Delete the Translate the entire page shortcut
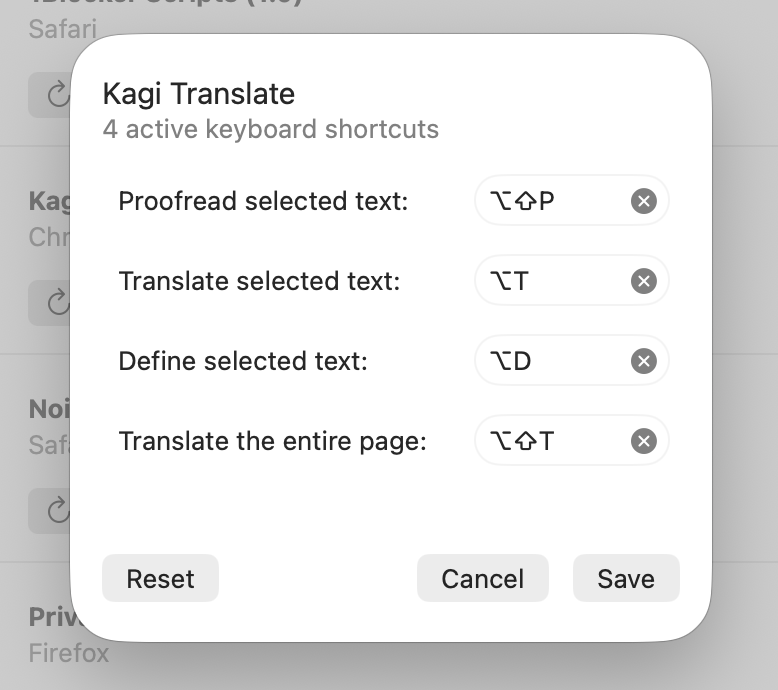The width and height of the screenshot is (778, 690). click(644, 441)
